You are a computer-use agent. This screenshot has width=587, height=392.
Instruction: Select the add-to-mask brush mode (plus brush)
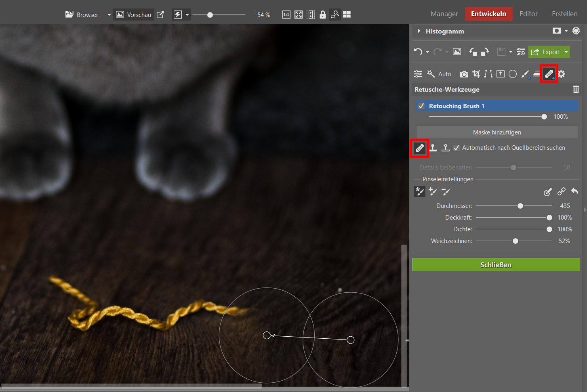(433, 192)
